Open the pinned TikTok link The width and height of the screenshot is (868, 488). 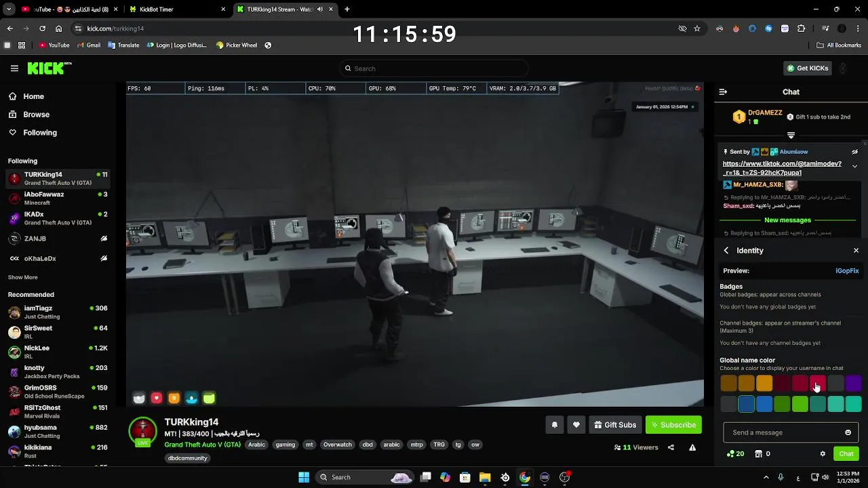782,168
